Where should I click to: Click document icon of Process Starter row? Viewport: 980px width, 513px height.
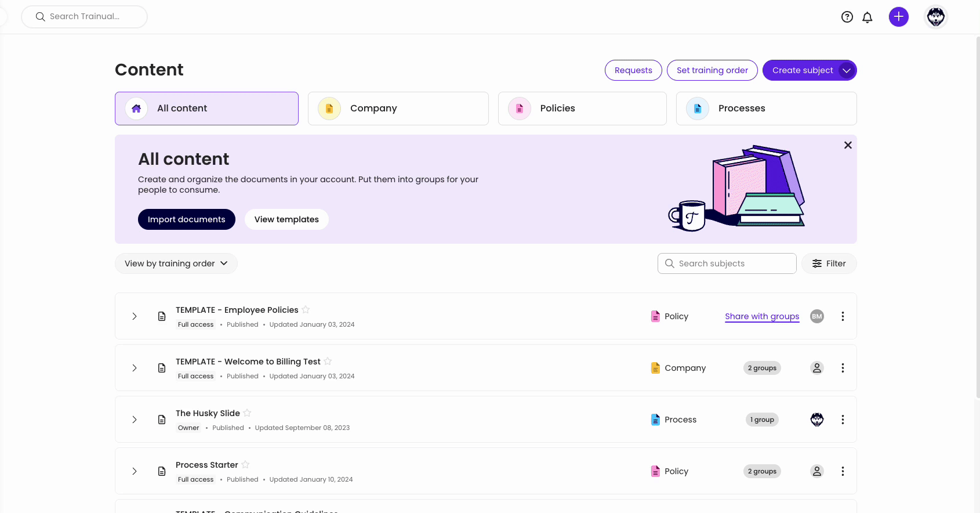point(162,471)
